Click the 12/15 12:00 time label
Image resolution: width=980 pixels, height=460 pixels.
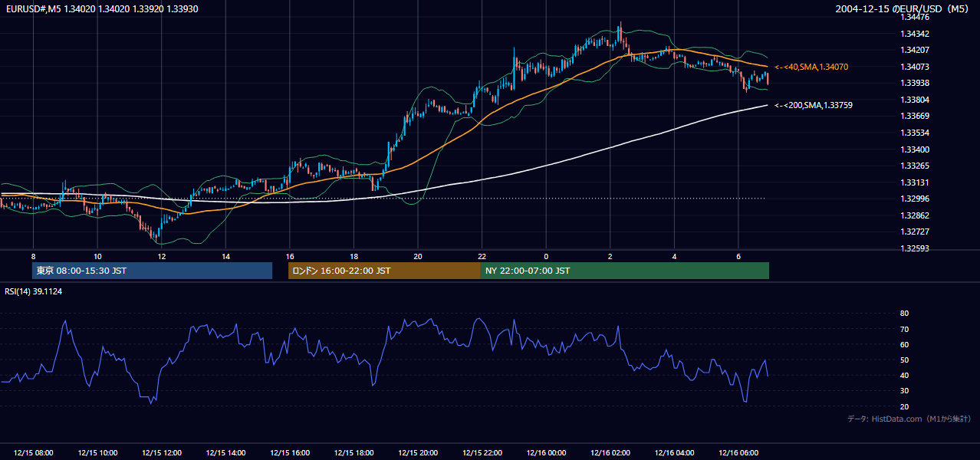(x=162, y=453)
